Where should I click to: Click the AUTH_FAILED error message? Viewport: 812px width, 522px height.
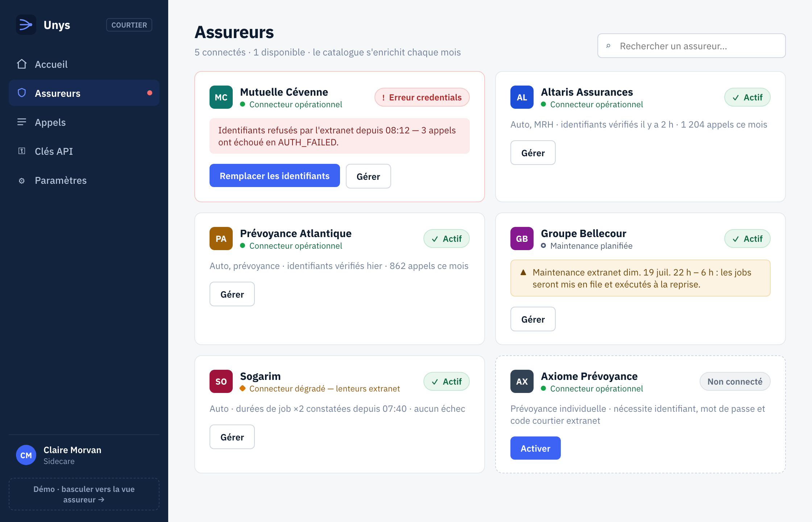click(x=340, y=136)
